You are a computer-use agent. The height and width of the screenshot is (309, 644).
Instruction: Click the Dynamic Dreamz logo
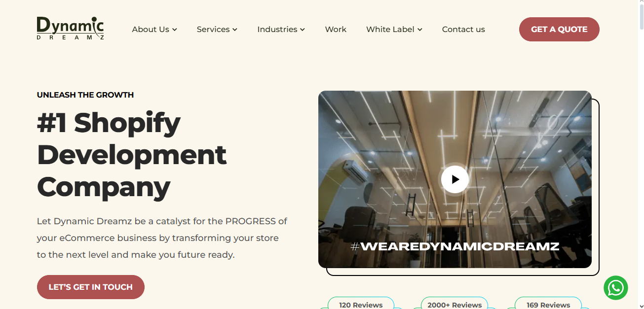[70, 28]
